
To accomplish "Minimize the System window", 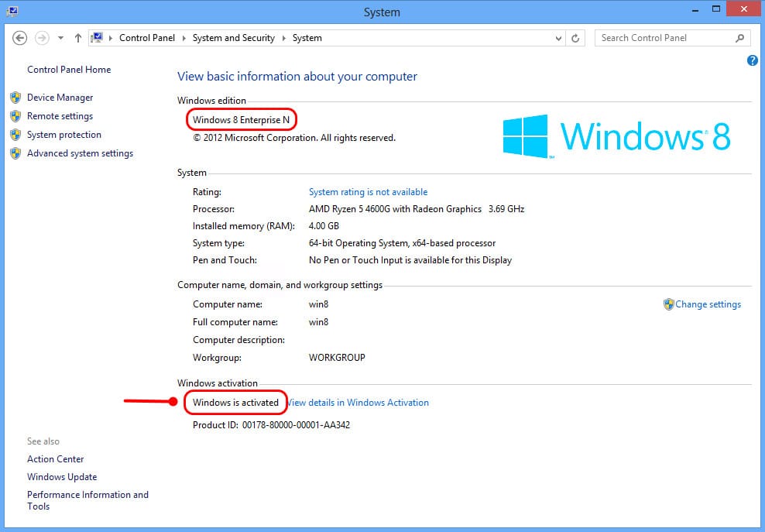I will pos(696,10).
